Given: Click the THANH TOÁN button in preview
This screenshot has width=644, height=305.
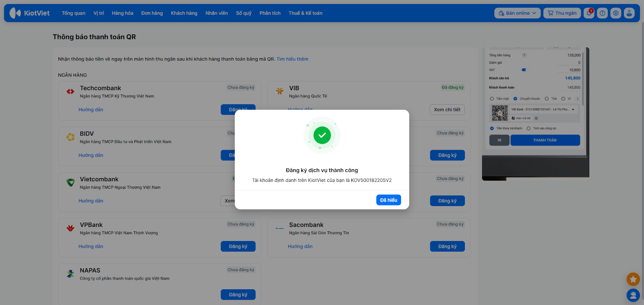Looking at the screenshot, I should click(x=545, y=140).
